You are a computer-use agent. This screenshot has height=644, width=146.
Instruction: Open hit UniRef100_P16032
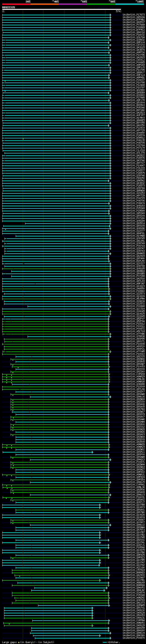pos(134,35)
